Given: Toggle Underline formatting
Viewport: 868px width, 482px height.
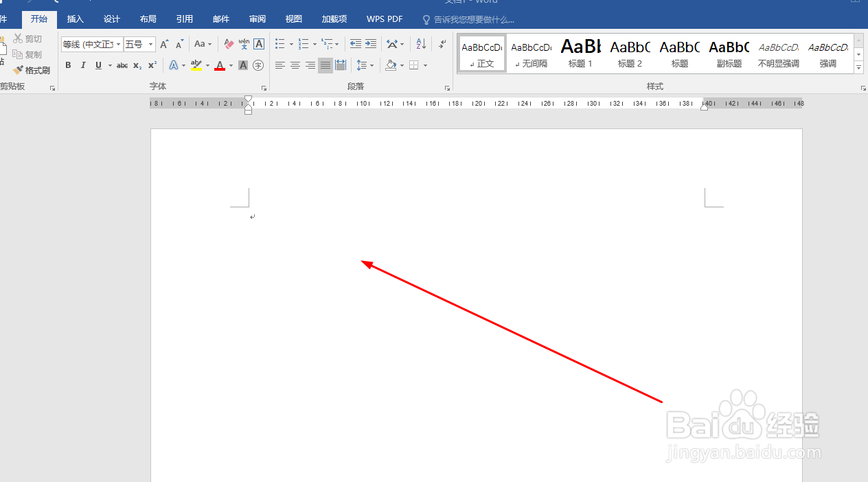Looking at the screenshot, I should point(99,65).
